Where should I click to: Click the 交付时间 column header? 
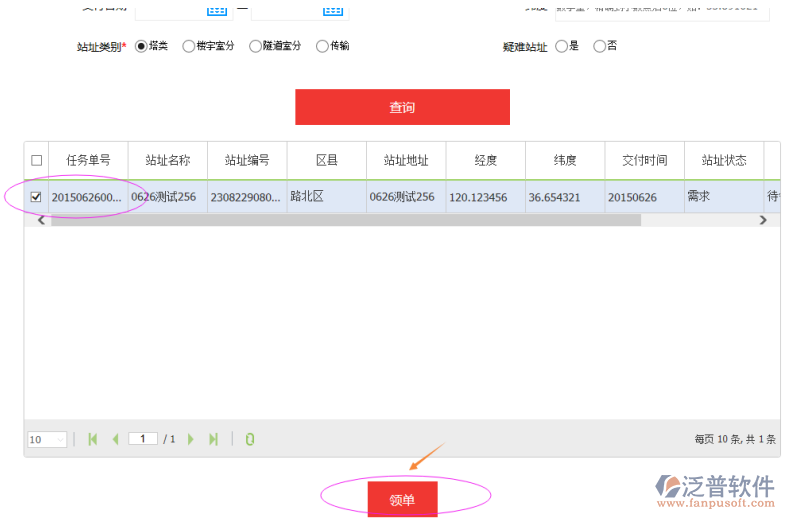coord(644,160)
